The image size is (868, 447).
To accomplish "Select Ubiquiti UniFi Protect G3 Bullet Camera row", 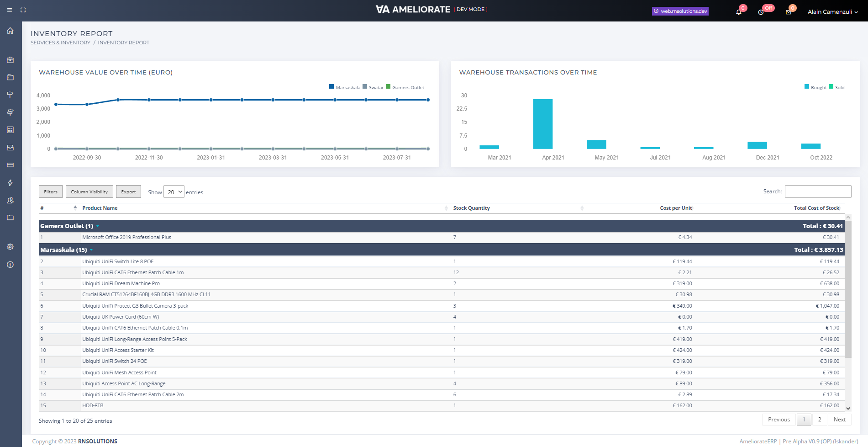I will pos(442,306).
